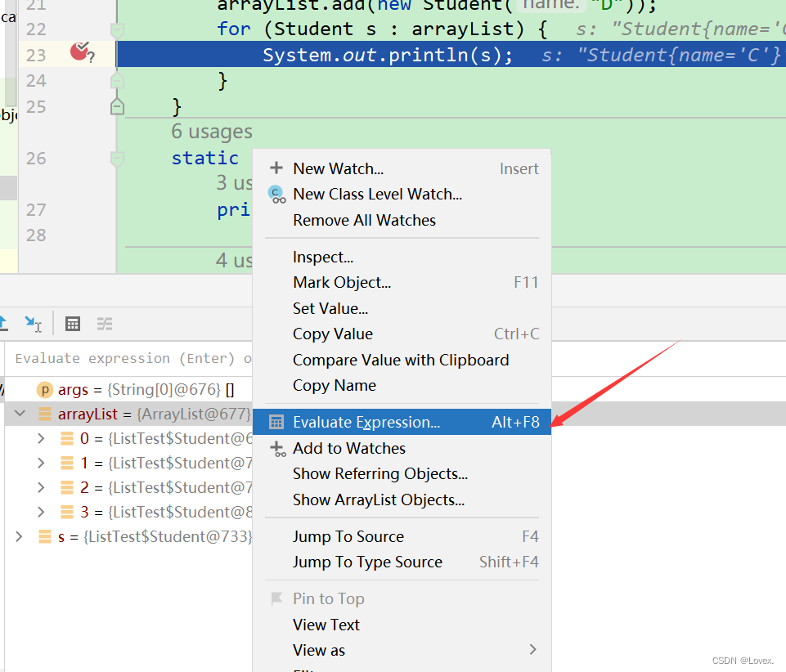Click the Add to Watches glasses icon
786x672 pixels.
[x=278, y=449]
